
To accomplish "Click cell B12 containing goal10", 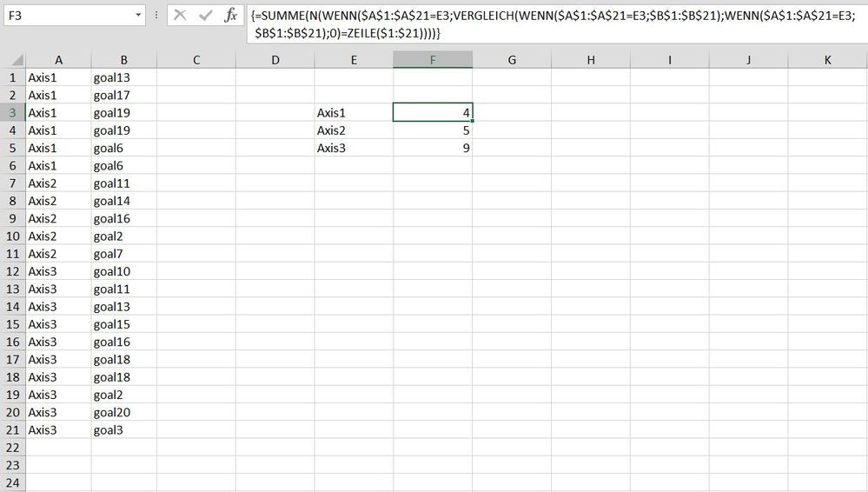I will tap(124, 271).
